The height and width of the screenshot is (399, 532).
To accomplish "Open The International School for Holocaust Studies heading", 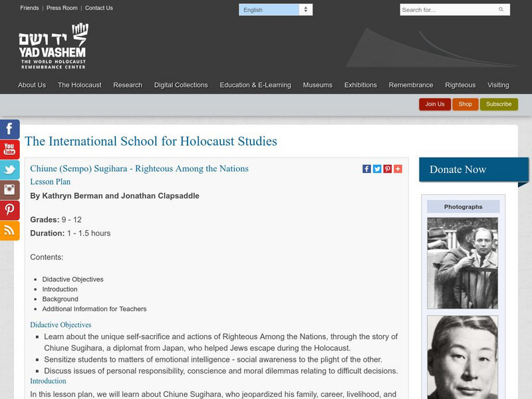I will tap(151, 141).
